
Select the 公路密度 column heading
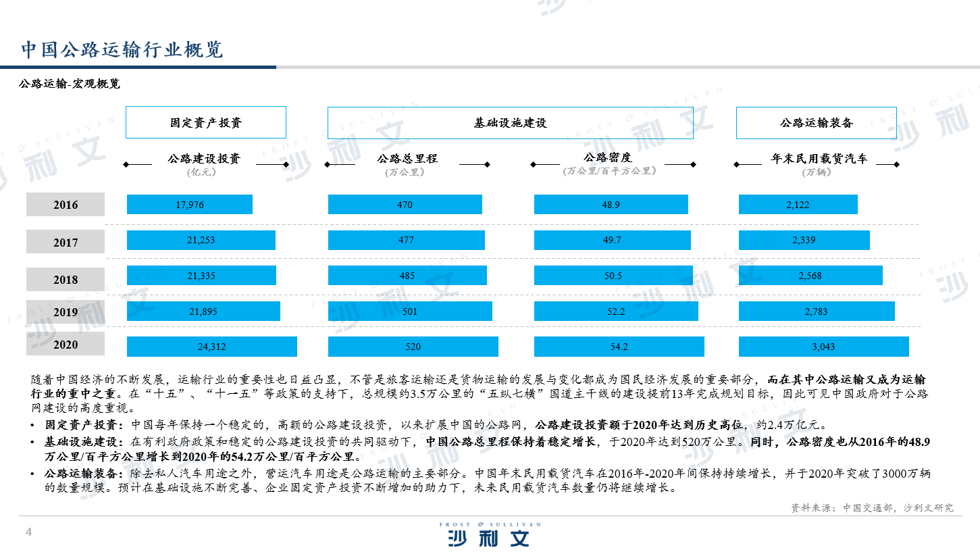(608, 157)
